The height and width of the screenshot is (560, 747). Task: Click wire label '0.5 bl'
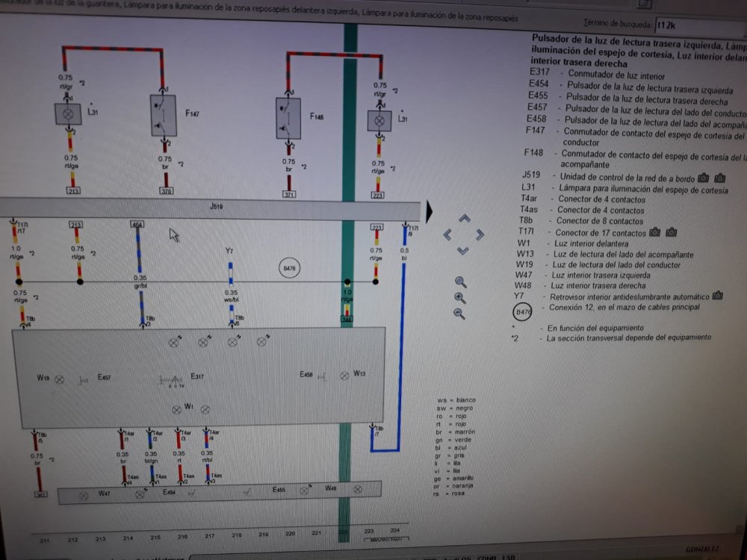click(404, 255)
